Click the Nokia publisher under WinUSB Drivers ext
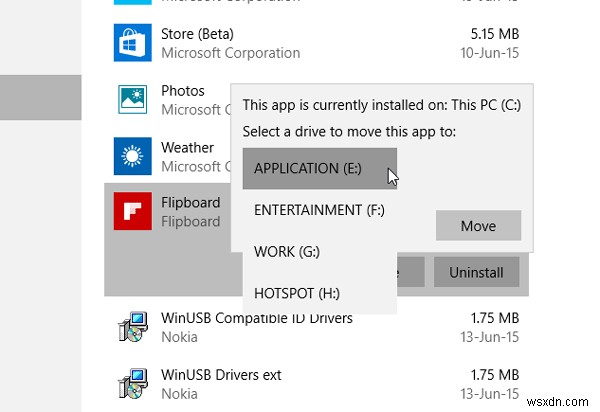600x412 pixels. [x=179, y=394]
